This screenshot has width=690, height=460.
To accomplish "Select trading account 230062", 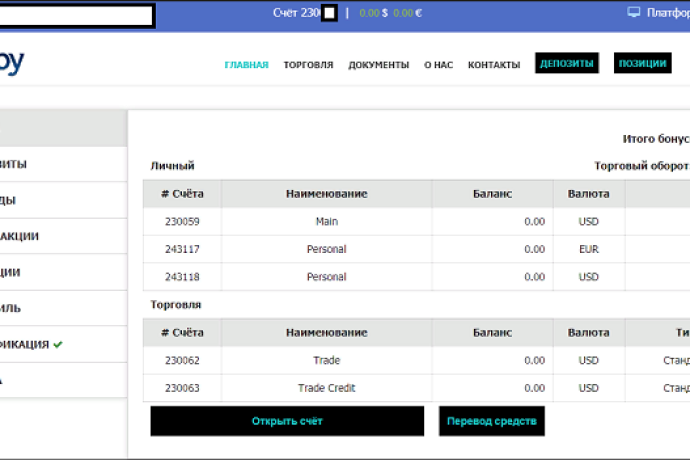I will click(x=182, y=361).
